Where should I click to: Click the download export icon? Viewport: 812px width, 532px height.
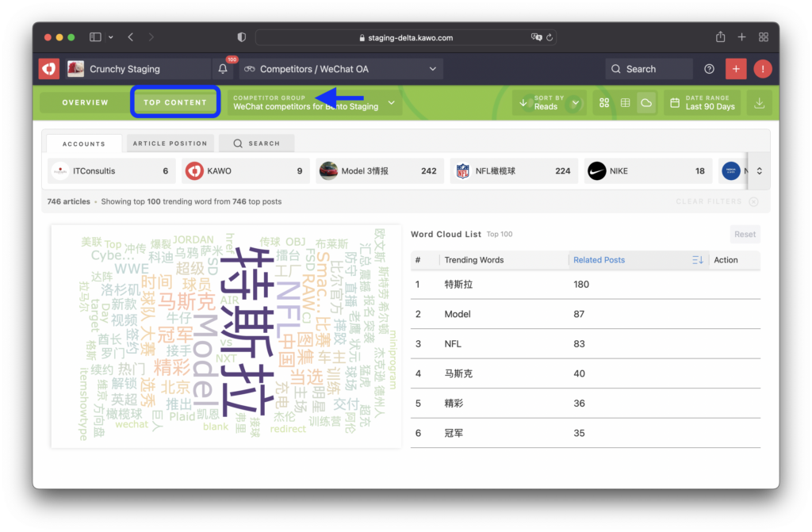(759, 103)
